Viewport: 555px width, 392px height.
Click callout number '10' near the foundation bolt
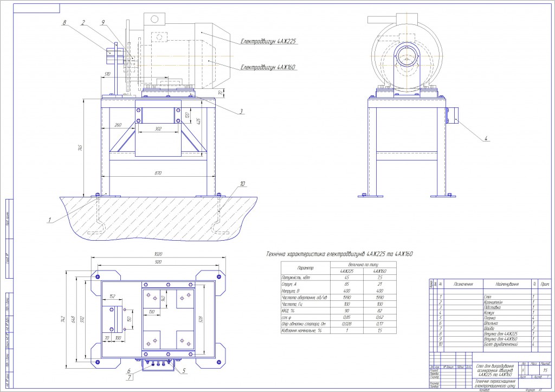[x=242, y=184]
